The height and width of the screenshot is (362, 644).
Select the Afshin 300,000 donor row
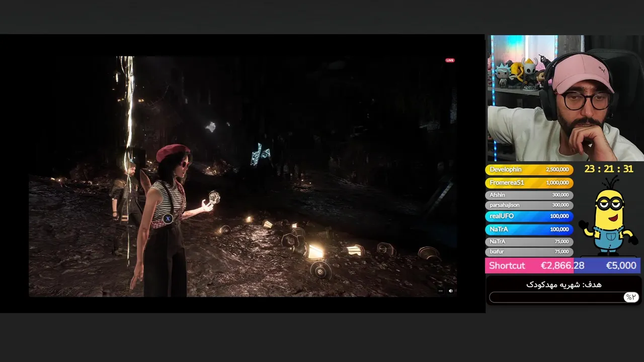pos(529,195)
